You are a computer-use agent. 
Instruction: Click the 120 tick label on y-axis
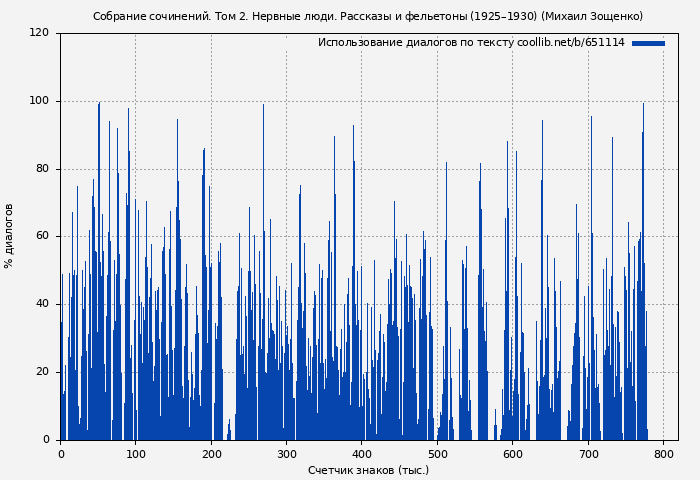click(39, 33)
